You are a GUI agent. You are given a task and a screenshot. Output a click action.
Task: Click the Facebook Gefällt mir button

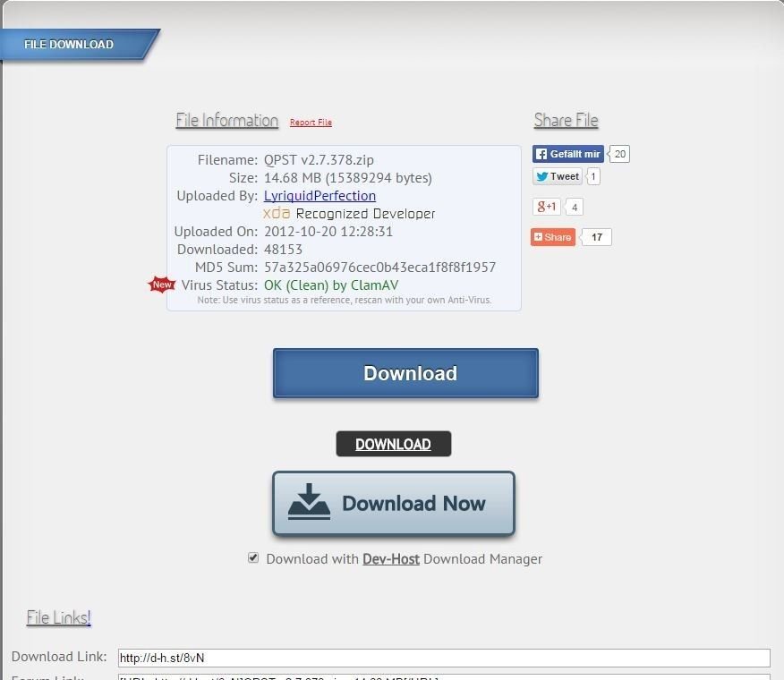pyautogui.click(x=568, y=154)
